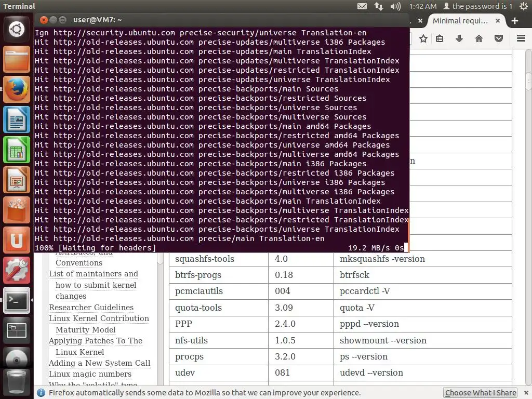This screenshot has width=532, height=399.
Task: Open the disc drive launcher icon
Action: click(16, 358)
